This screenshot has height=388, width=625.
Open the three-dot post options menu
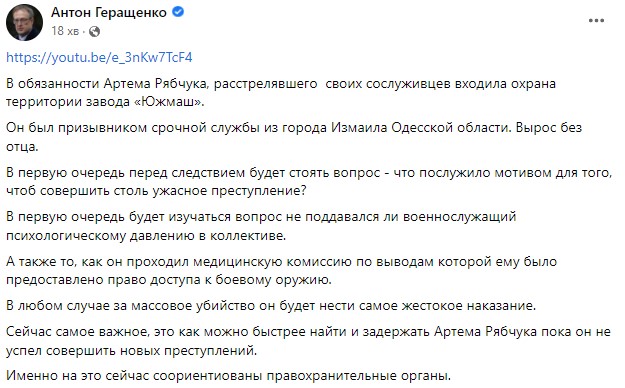tap(596, 21)
